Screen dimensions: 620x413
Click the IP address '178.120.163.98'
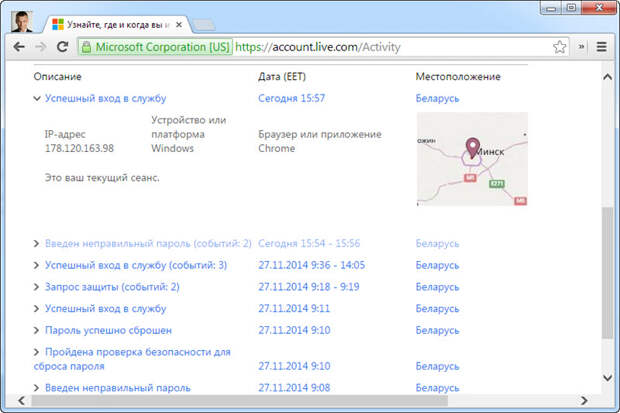tap(79, 148)
